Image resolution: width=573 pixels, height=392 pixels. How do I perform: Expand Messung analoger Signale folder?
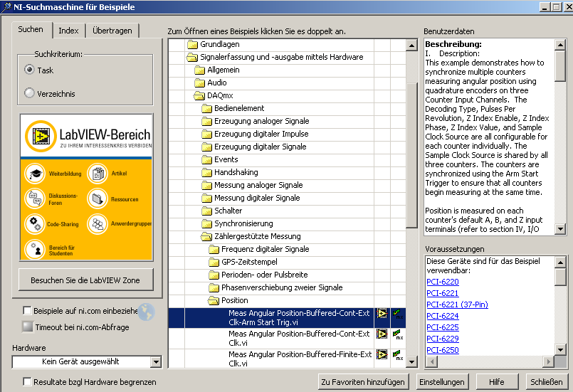pyautogui.click(x=206, y=185)
